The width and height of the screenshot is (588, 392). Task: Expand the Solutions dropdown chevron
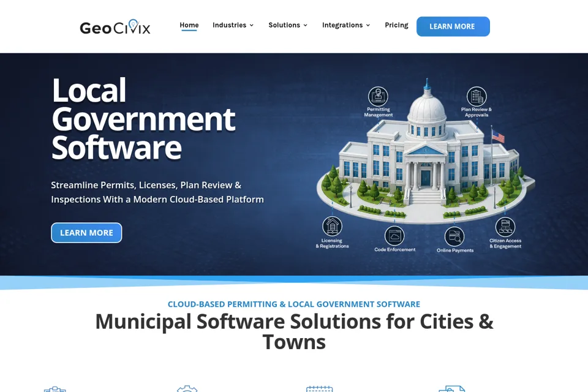(x=305, y=25)
